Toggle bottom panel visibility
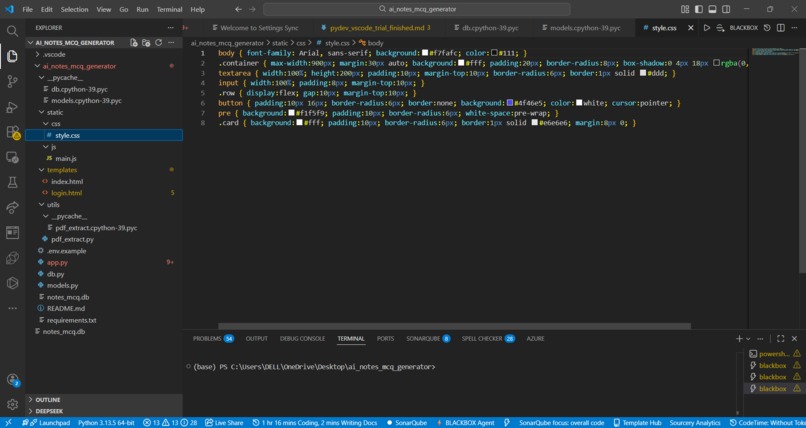Viewport: 806px width, 428px height. coord(712,9)
